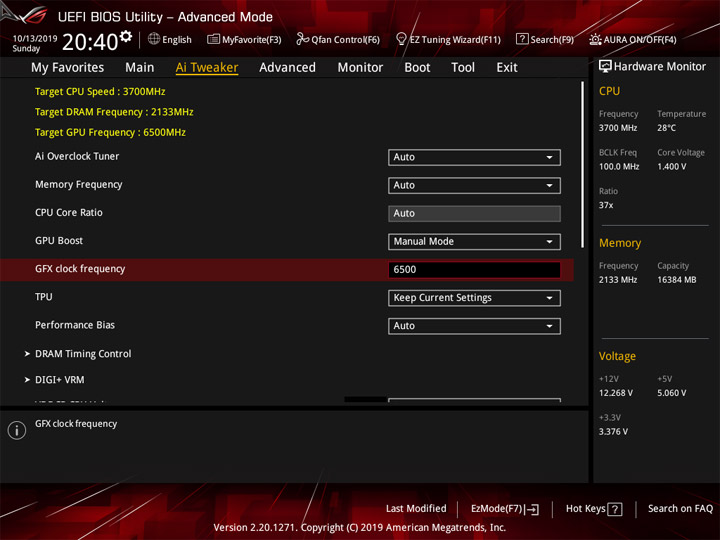Click the 1.400 V core voltage value

(671, 166)
